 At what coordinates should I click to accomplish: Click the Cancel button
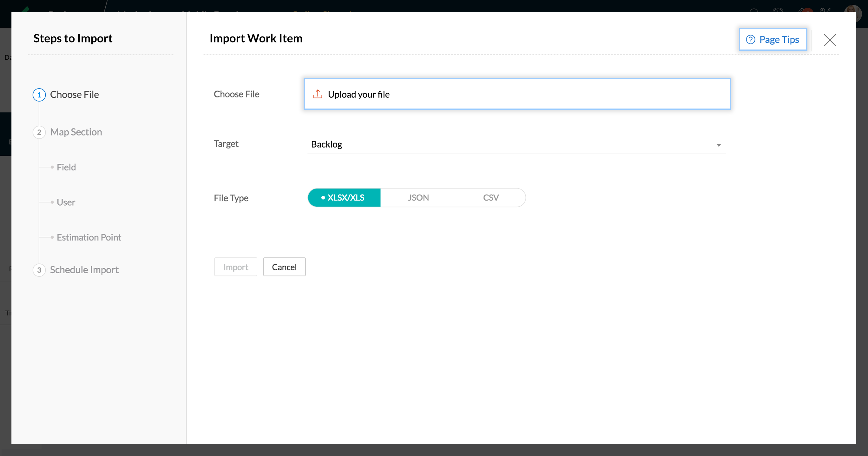pyautogui.click(x=284, y=267)
